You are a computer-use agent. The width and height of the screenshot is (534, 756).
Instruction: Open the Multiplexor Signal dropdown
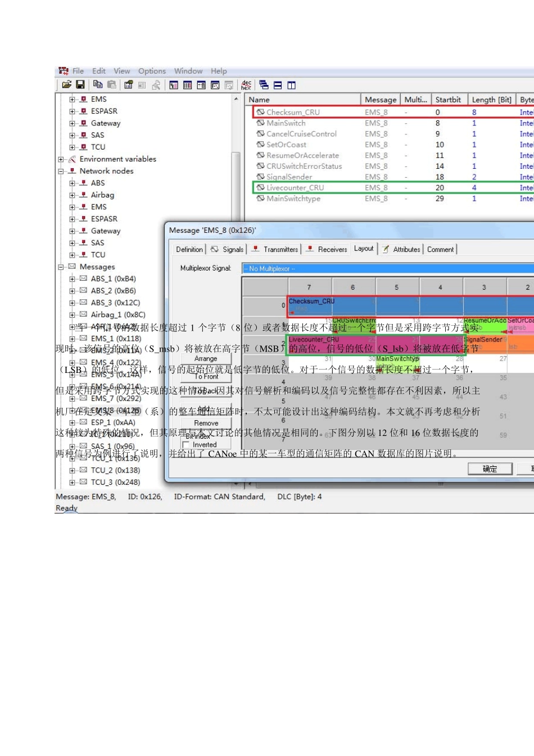(388, 268)
